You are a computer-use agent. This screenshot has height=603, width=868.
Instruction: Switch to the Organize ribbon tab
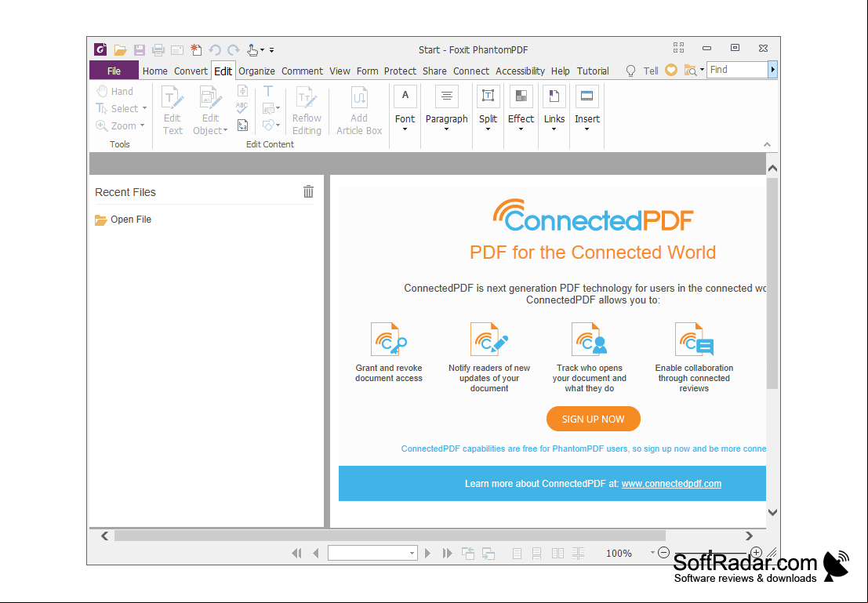(257, 71)
